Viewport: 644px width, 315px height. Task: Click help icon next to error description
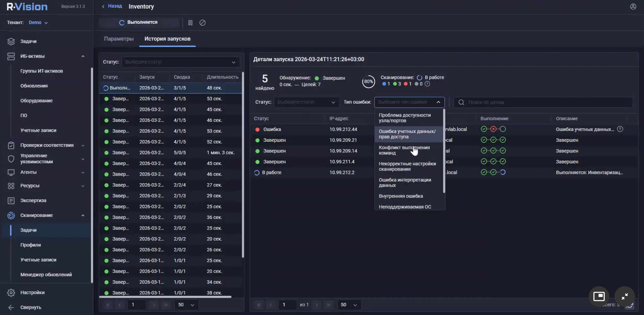(x=620, y=129)
